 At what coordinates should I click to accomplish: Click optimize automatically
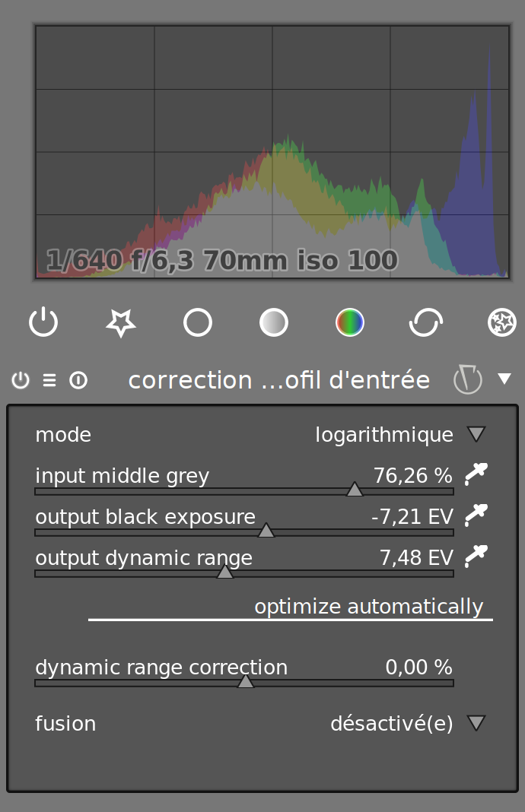(x=368, y=607)
